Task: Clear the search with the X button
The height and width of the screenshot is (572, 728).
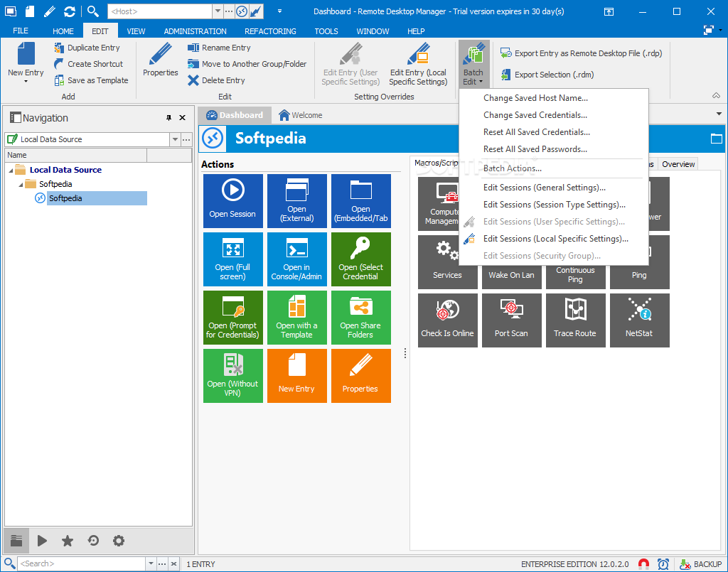Action: pyautogui.click(x=173, y=563)
